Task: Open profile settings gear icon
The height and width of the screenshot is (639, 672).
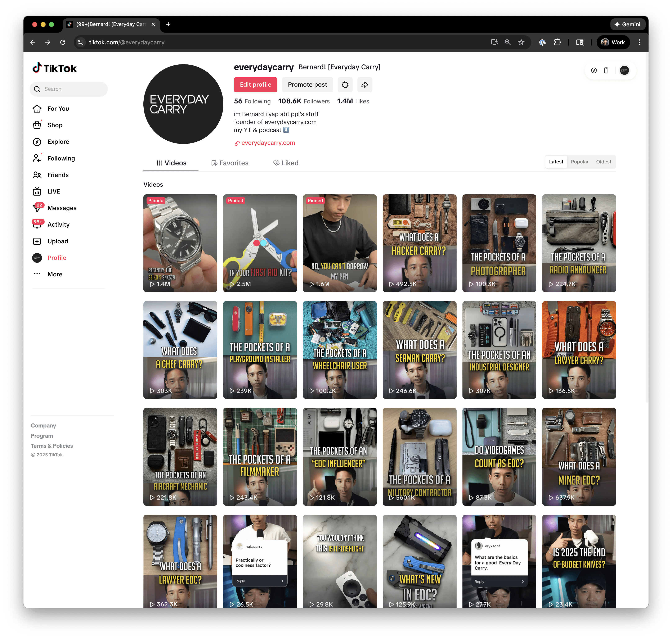Action: 345,85
